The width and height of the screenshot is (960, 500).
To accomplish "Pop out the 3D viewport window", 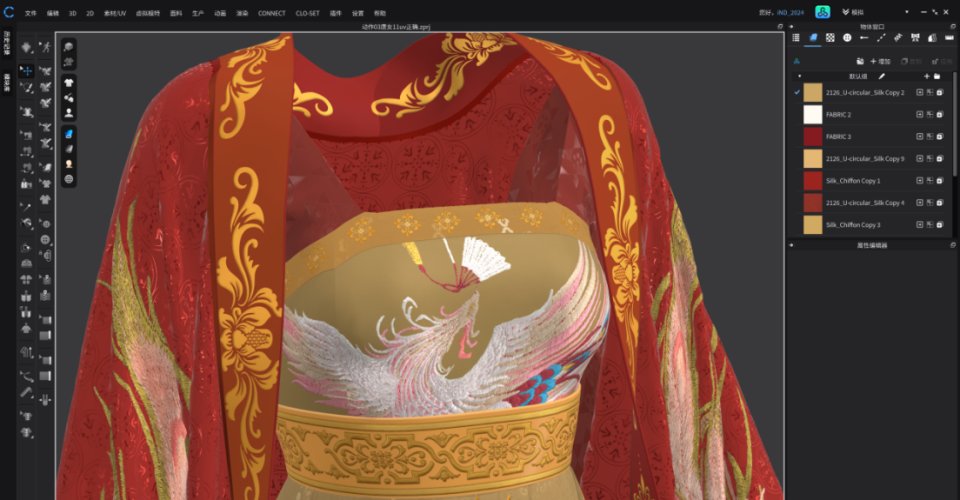I will 780,27.
